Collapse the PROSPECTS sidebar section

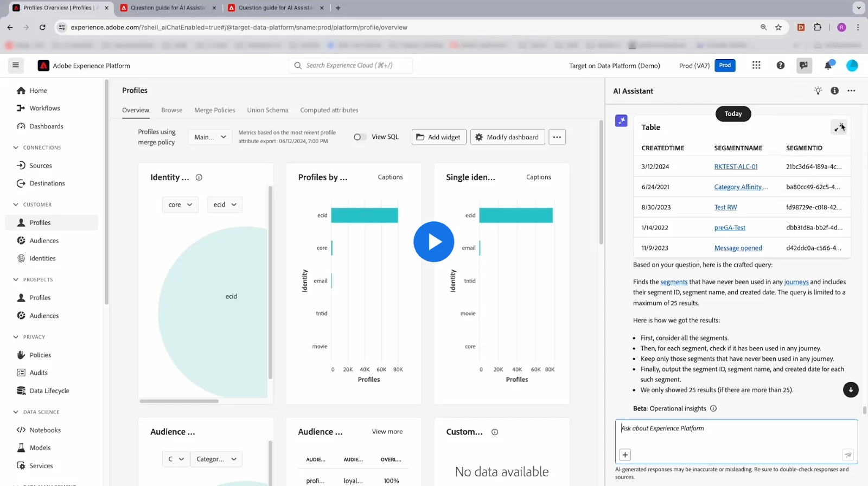[16, 279]
